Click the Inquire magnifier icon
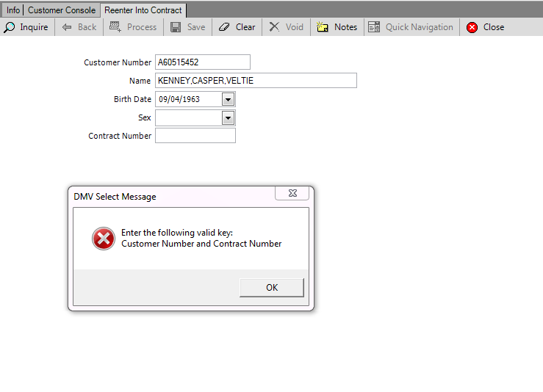Viewport: 543px width, 392px height. [x=10, y=27]
